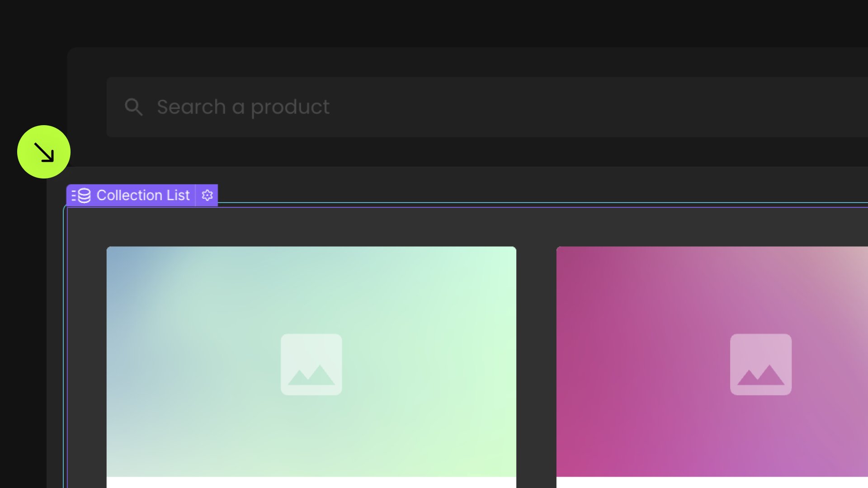
Task: Open Collection List settings gear
Action: coord(207,195)
